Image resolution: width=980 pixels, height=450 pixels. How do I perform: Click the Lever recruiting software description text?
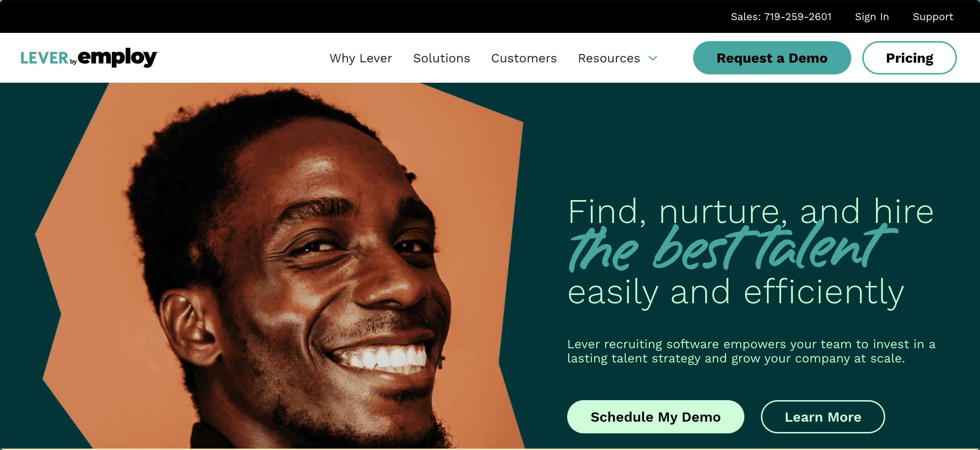(x=751, y=351)
